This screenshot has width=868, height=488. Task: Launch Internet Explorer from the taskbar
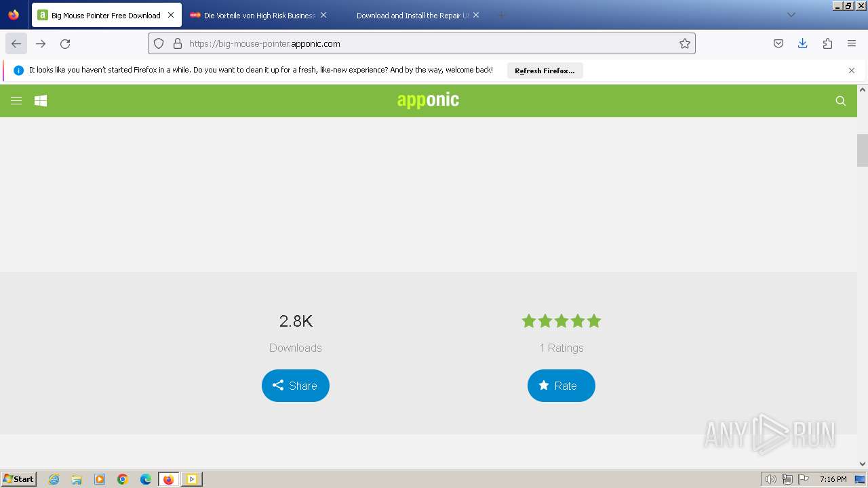point(54,479)
